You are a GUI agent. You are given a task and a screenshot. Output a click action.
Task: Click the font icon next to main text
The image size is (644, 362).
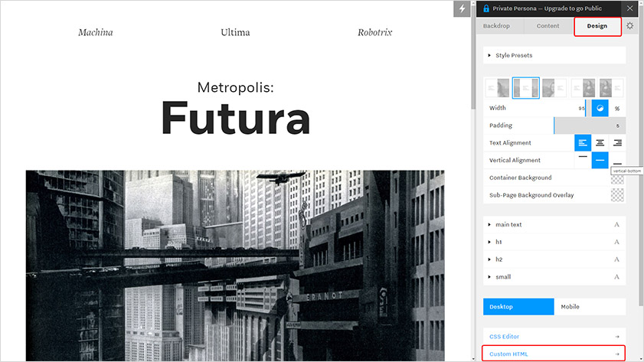616,224
